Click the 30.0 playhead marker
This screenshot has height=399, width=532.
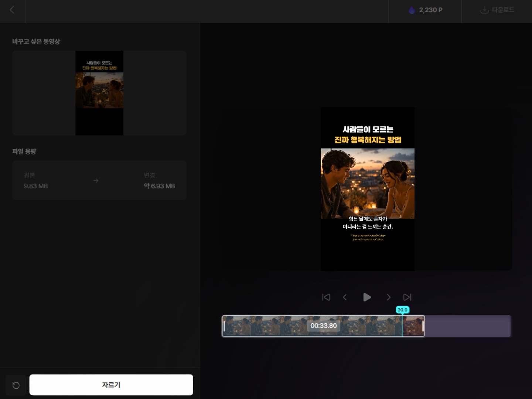click(x=403, y=310)
